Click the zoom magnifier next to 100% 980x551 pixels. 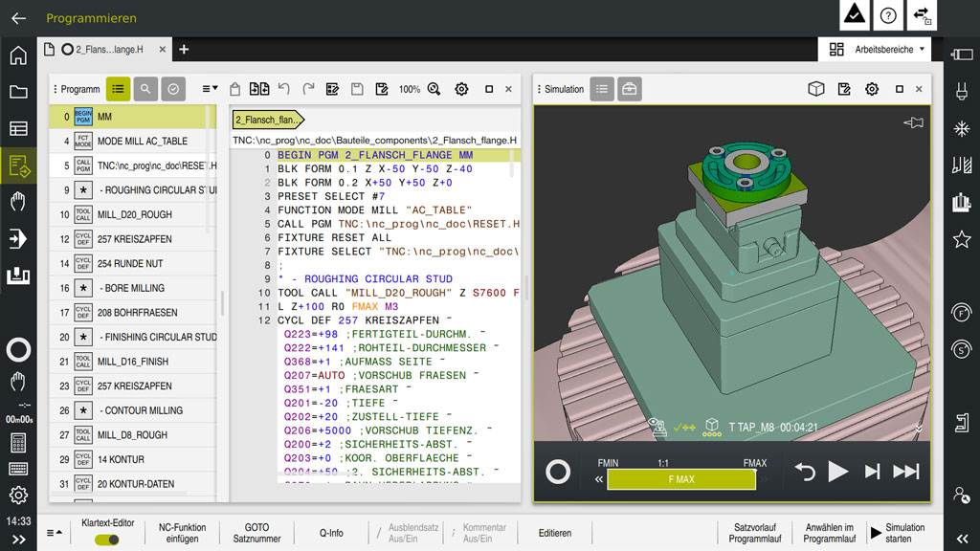(434, 89)
